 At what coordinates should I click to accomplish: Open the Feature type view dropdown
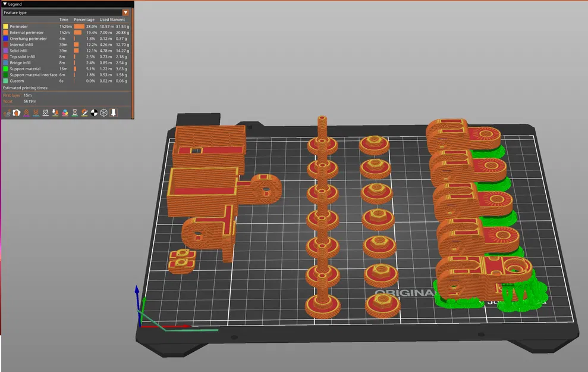click(x=66, y=12)
